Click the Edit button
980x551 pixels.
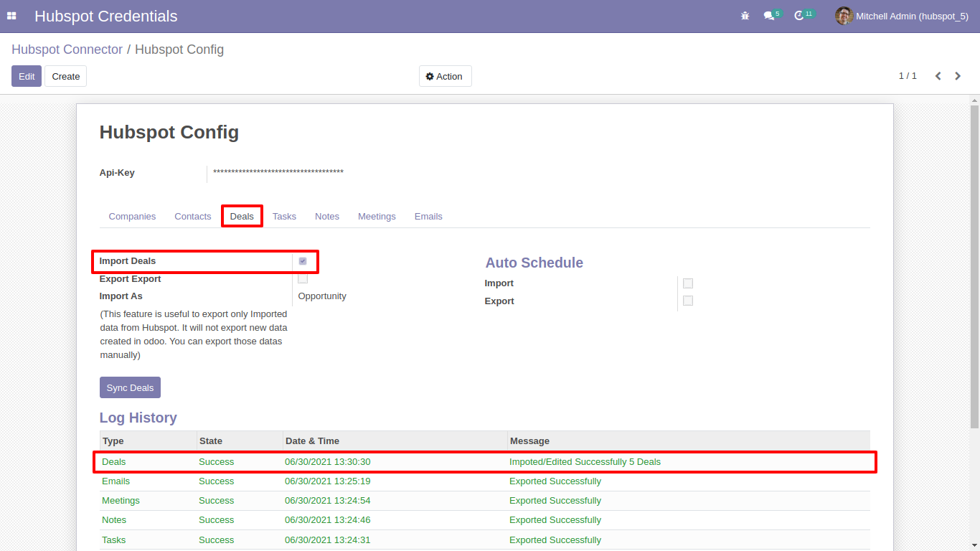coord(27,76)
